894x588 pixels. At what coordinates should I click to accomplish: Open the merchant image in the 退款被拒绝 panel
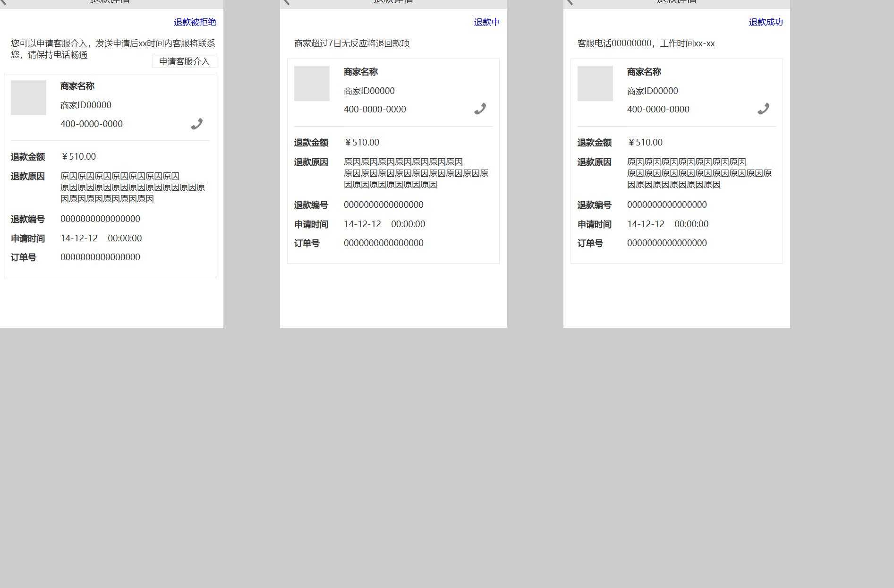tap(28, 97)
